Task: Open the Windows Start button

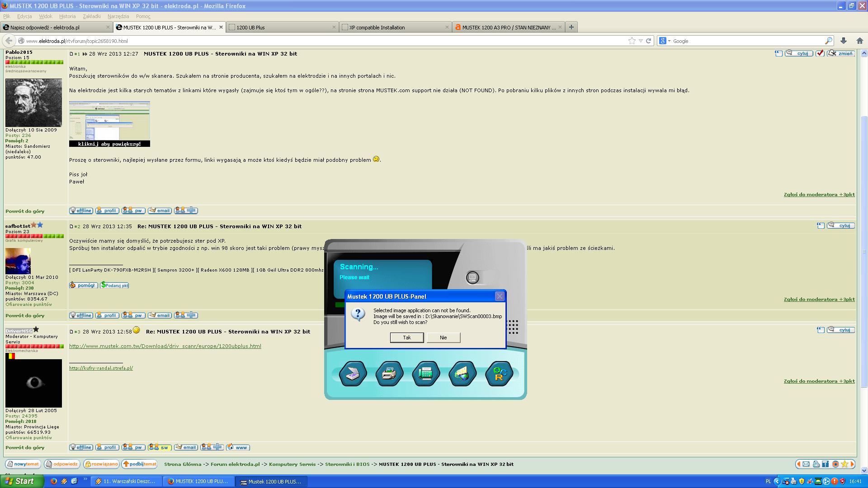Action: [x=22, y=481]
